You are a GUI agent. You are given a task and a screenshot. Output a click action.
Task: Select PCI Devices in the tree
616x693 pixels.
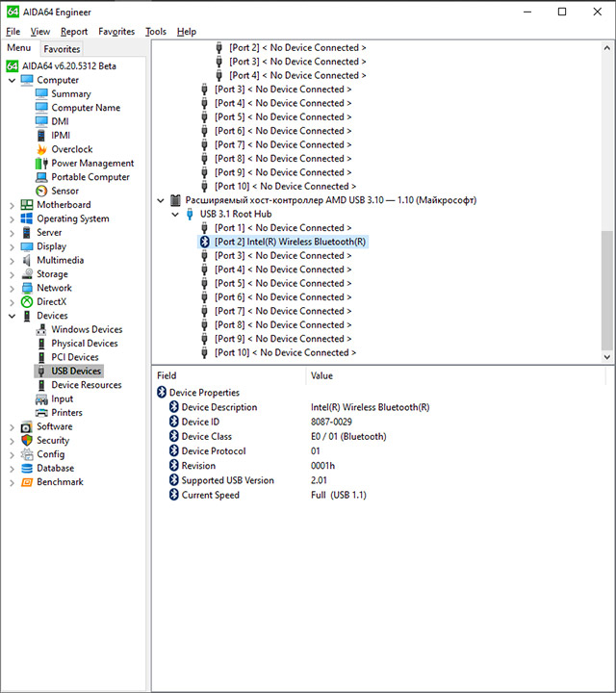tap(75, 357)
